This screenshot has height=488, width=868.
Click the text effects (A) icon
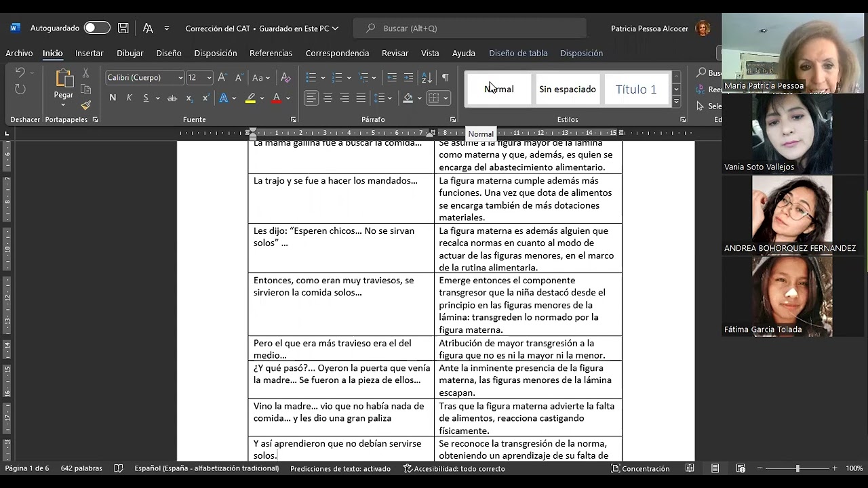tap(223, 98)
